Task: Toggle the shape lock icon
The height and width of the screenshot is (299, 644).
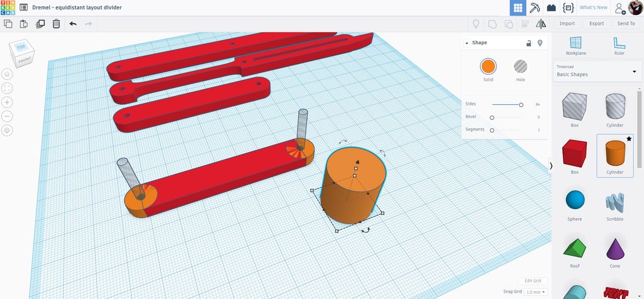Action: 529,43
